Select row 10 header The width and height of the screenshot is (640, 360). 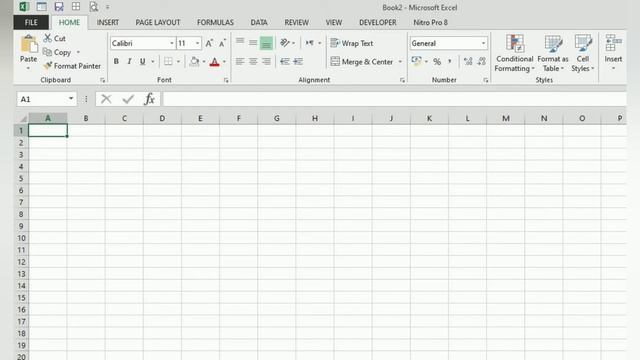click(x=21, y=238)
